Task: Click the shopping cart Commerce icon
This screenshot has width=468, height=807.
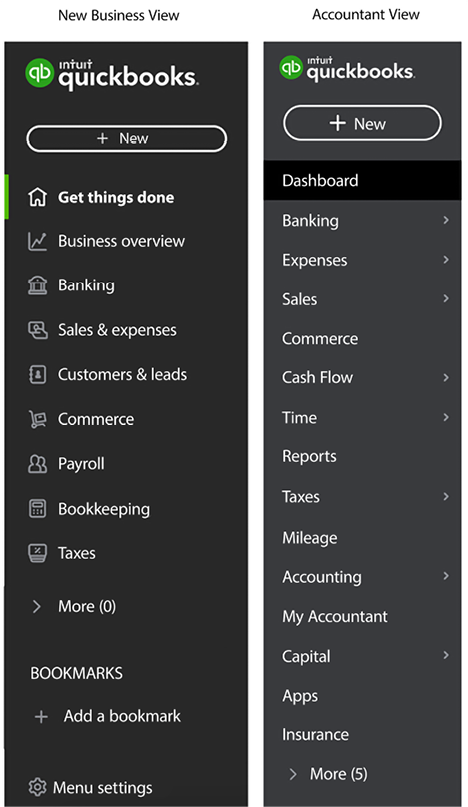Action: point(37,419)
